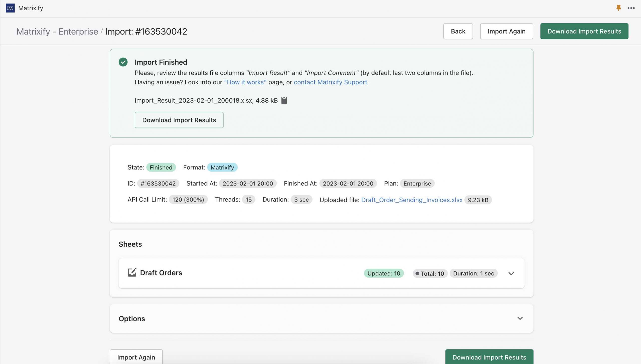Screen dimensions: 641x364
Task: Open the "How it works" page link
Action: tap(245, 82)
